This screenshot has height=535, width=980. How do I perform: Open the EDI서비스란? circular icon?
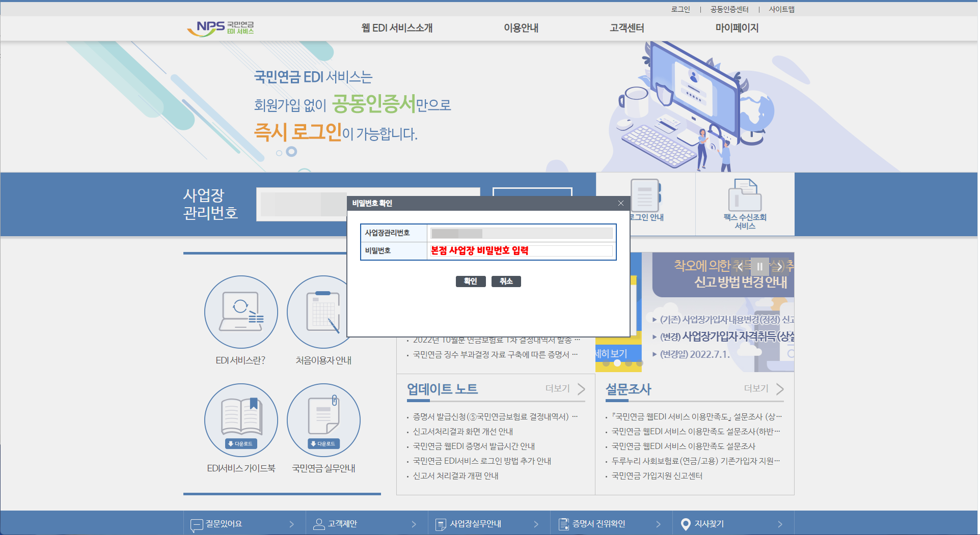[241, 312]
